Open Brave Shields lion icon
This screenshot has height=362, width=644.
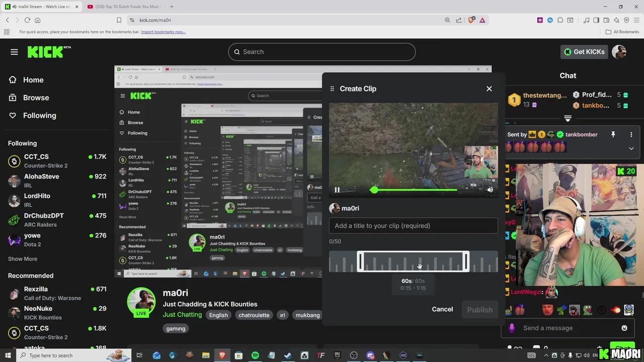471,20
